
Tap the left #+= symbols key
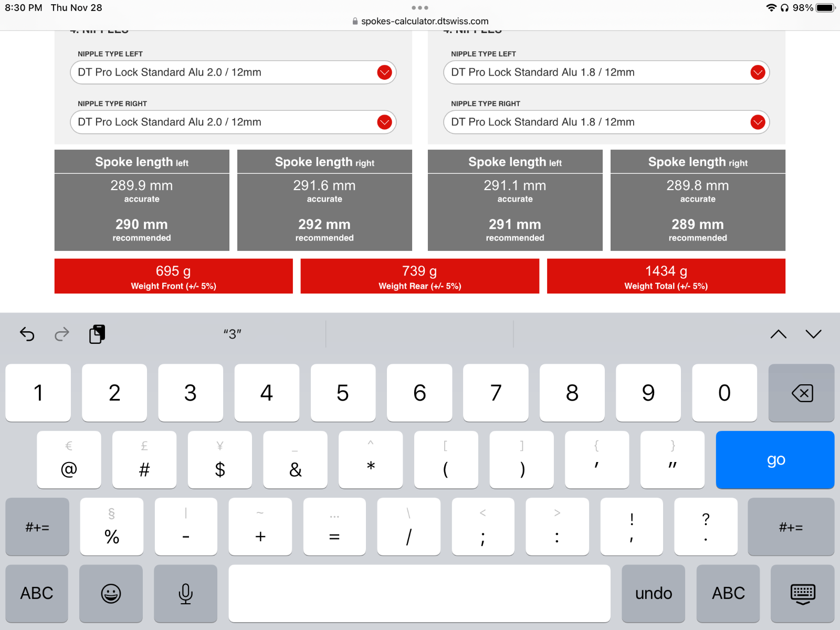tap(37, 527)
